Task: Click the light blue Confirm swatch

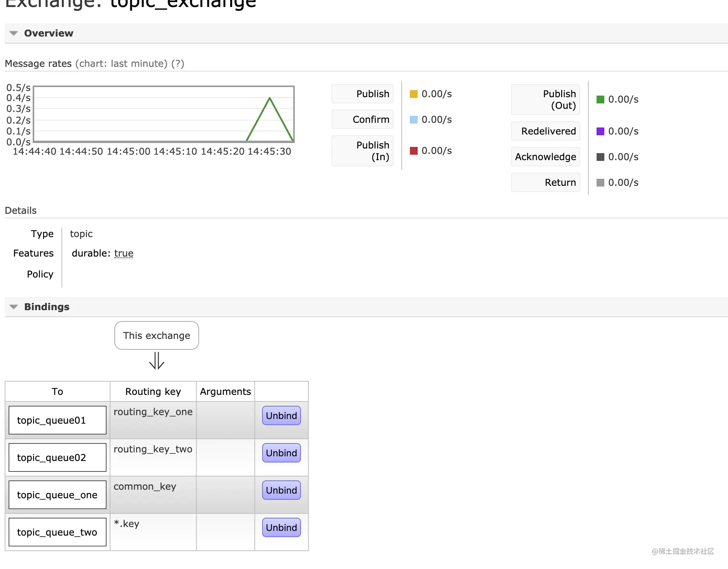Action: (414, 120)
